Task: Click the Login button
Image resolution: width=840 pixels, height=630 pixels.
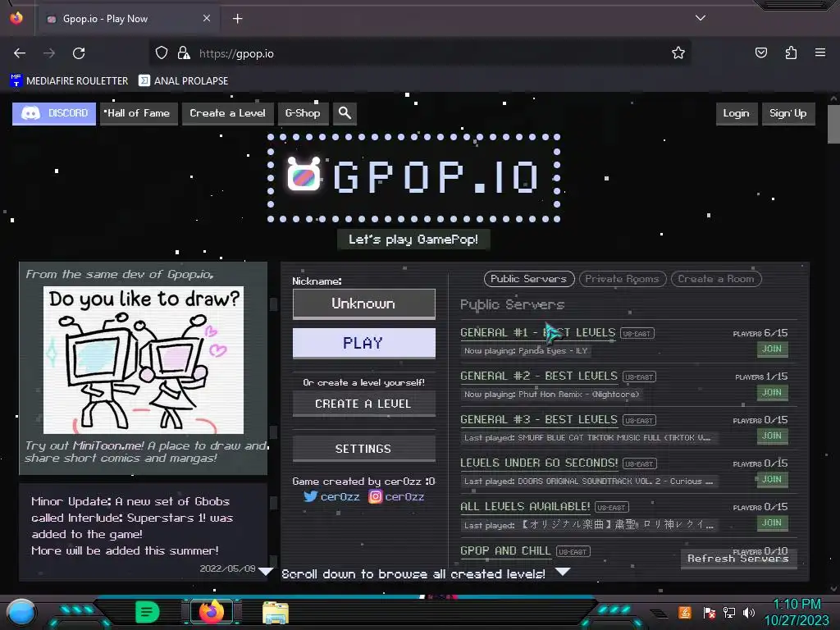Action: tap(737, 113)
